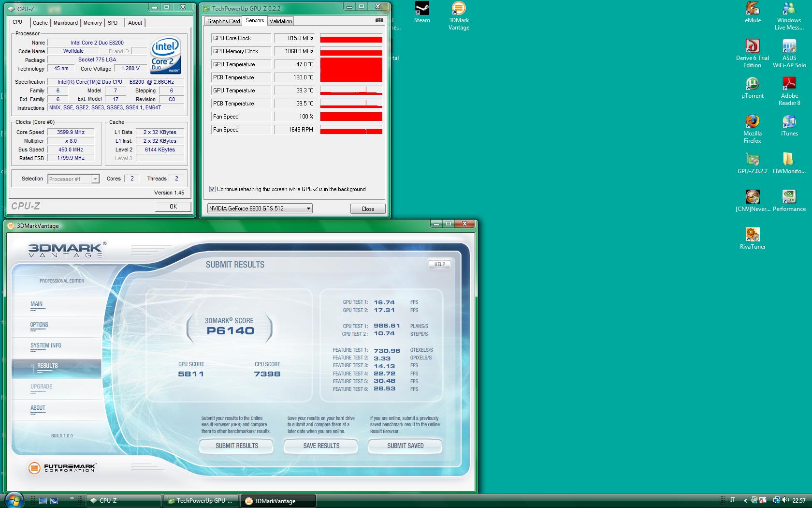The width and height of the screenshot is (812, 508).
Task: Click the Show Desktop quick launch icon
Action: click(x=43, y=501)
